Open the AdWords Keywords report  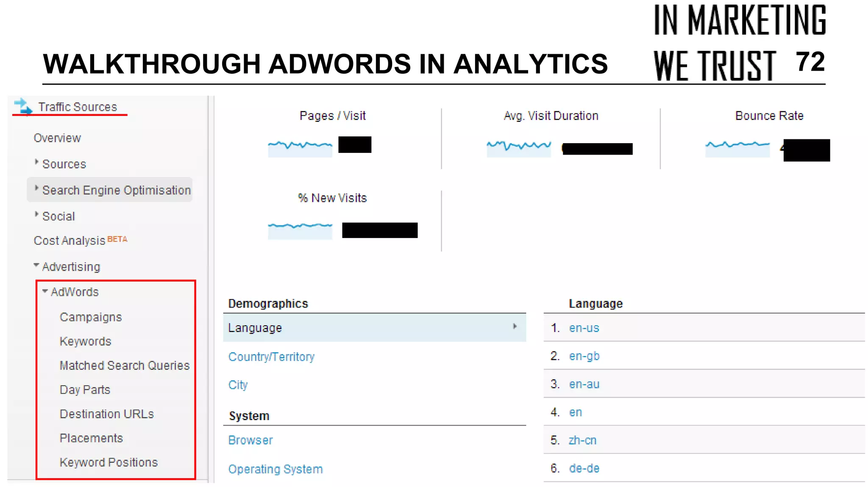[x=86, y=341]
